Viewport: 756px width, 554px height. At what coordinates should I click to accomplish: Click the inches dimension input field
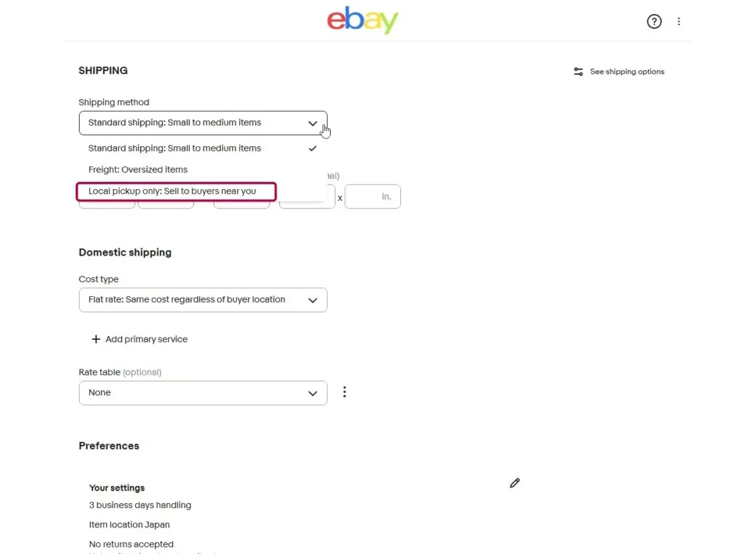372,197
